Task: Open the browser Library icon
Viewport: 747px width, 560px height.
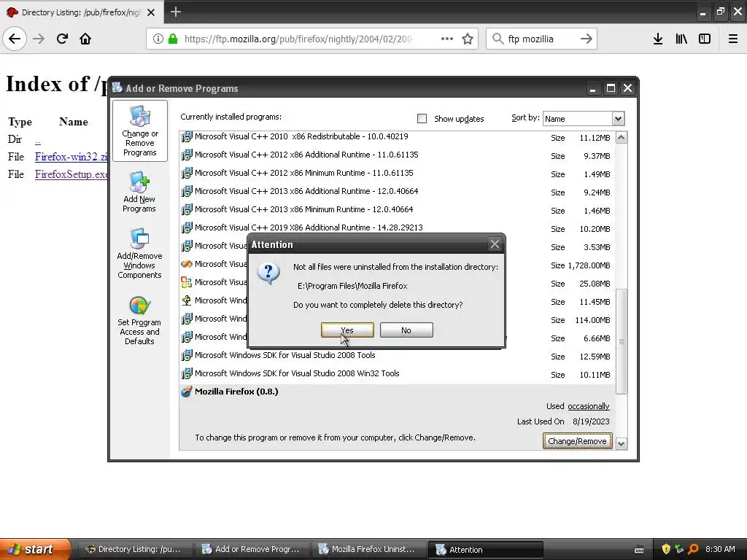Action: click(681, 39)
